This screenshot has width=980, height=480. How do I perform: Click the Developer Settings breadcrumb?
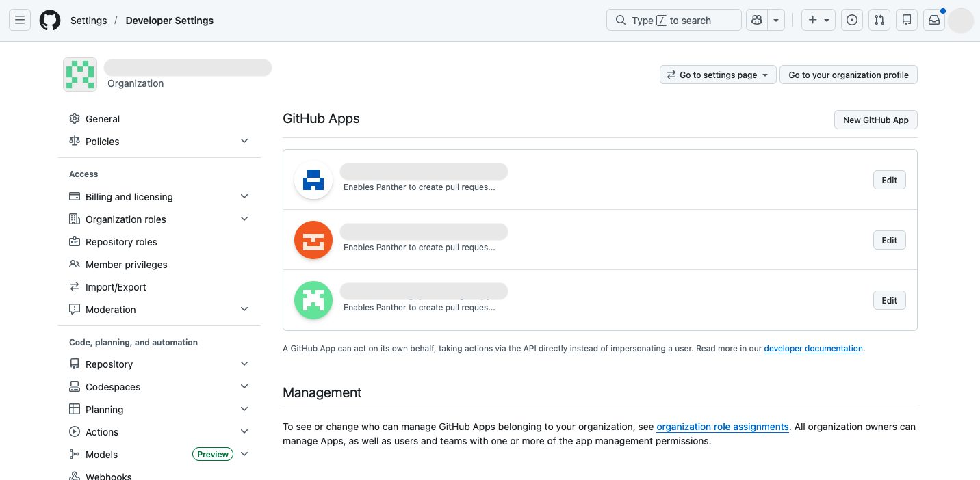(170, 21)
